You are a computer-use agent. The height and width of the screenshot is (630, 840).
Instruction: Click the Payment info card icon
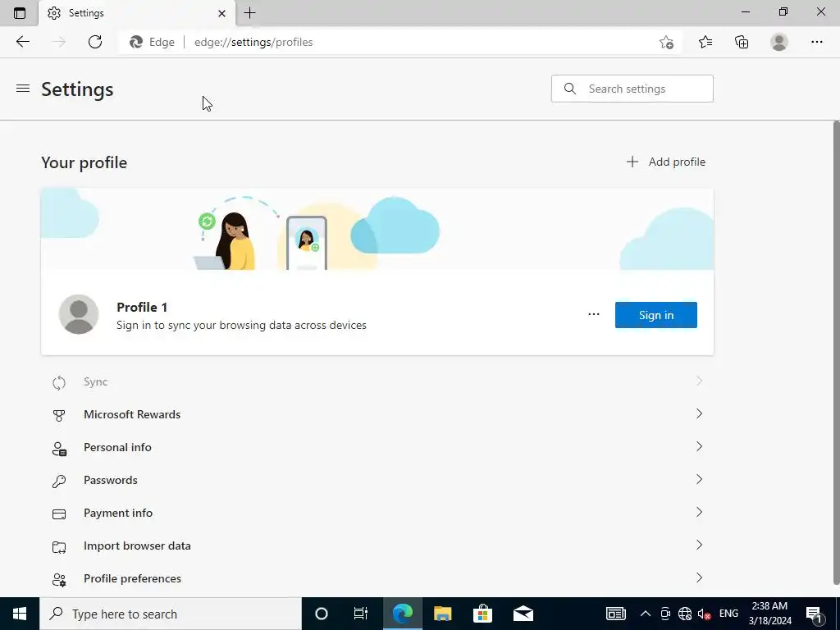point(59,514)
